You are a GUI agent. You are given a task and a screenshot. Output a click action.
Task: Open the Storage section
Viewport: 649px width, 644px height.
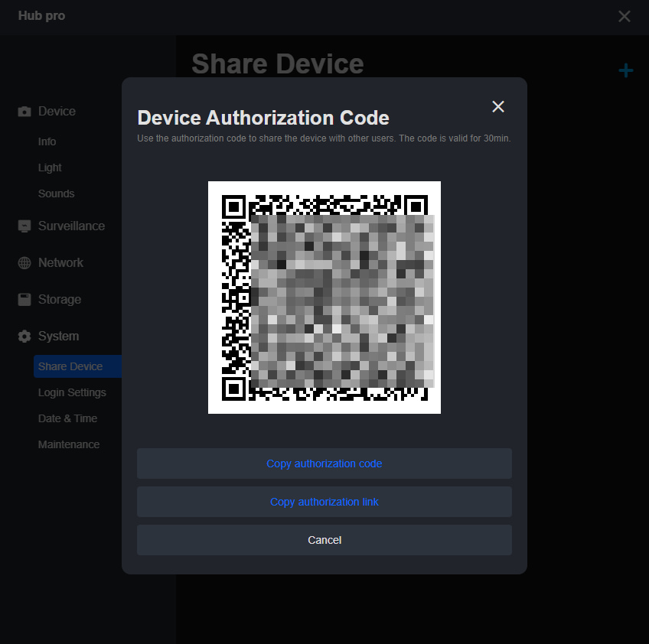[60, 300]
